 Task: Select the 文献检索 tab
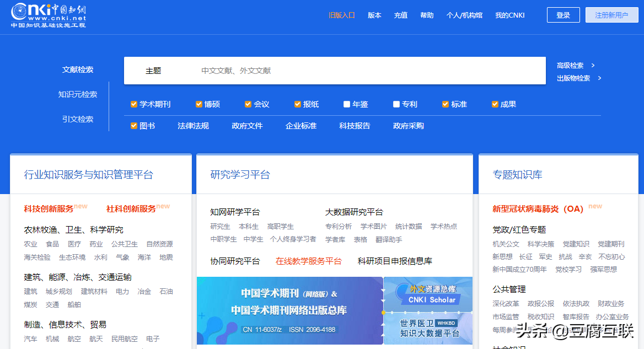click(x=78, y=70)
